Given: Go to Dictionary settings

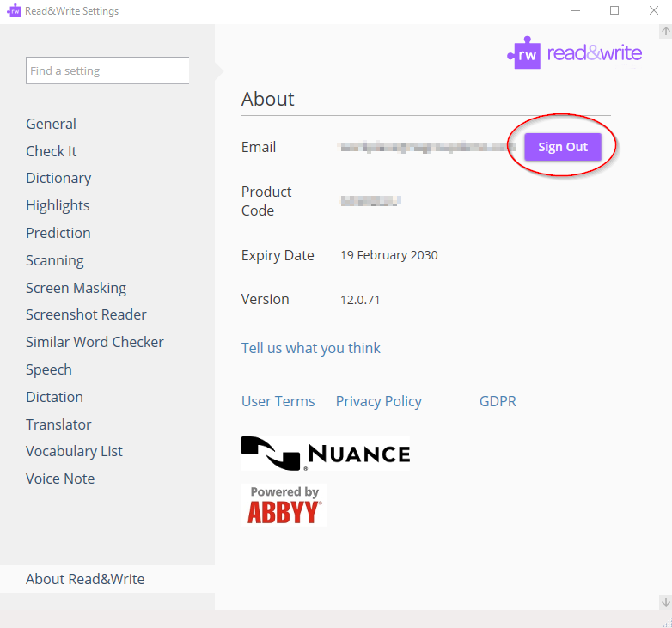Looking at the screenshot, I should [x=58, y=178].
